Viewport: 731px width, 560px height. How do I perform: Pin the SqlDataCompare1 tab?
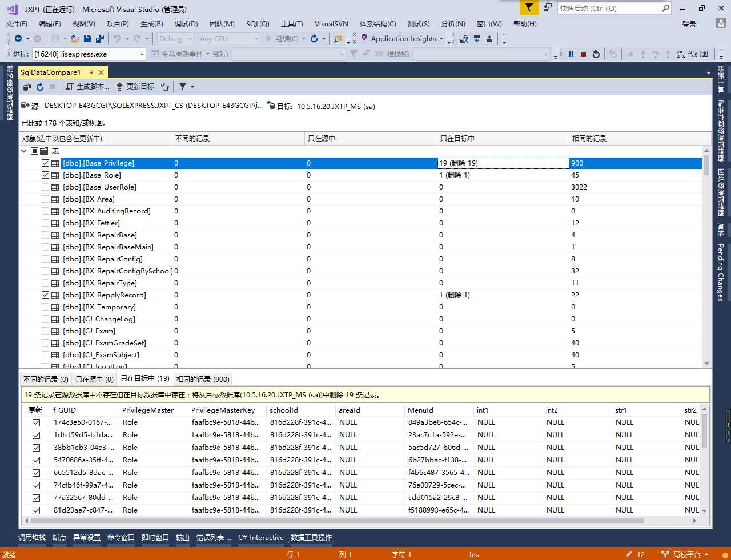coord(90,72)
